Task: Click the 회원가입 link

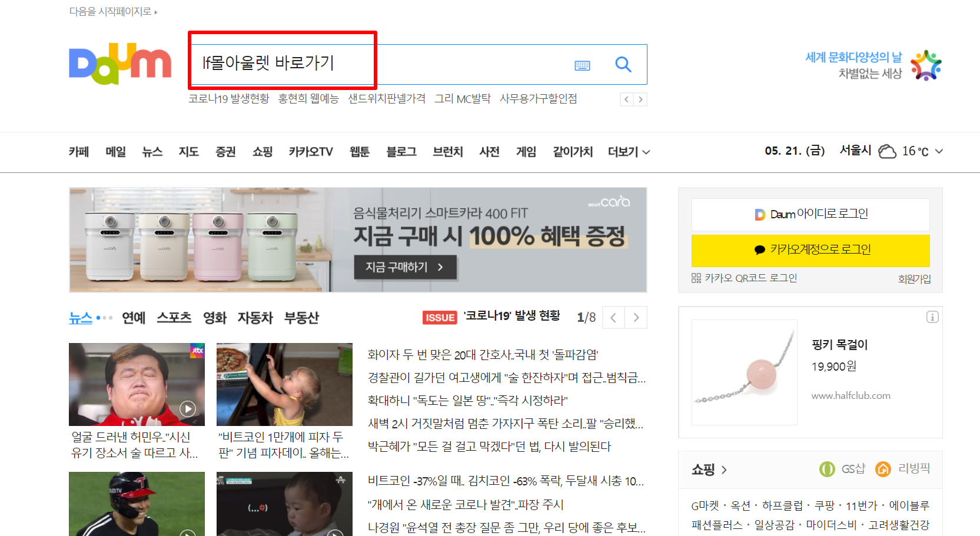Action: click(914, 279)
